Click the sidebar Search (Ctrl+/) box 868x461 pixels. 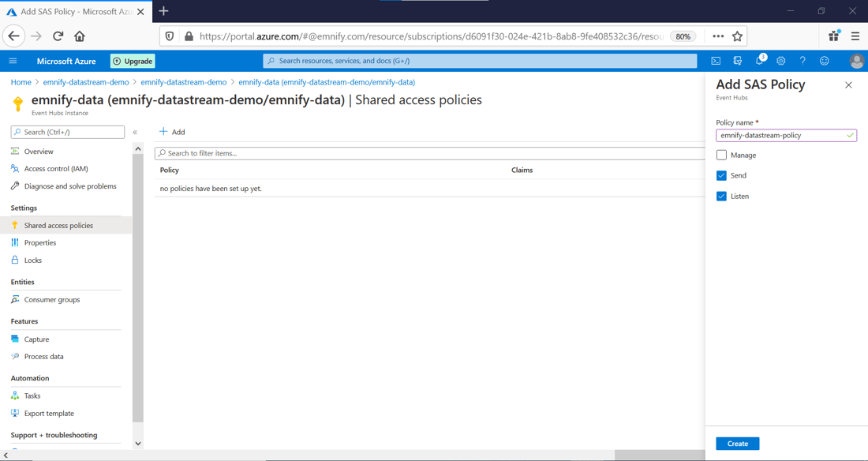(68, 133)
